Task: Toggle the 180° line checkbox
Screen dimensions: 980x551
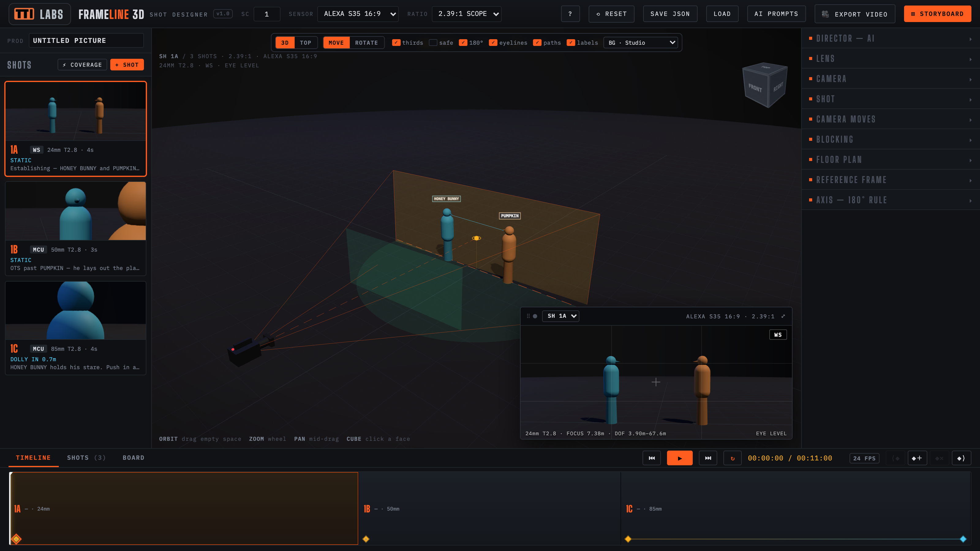Action: [x=463, y=43]
